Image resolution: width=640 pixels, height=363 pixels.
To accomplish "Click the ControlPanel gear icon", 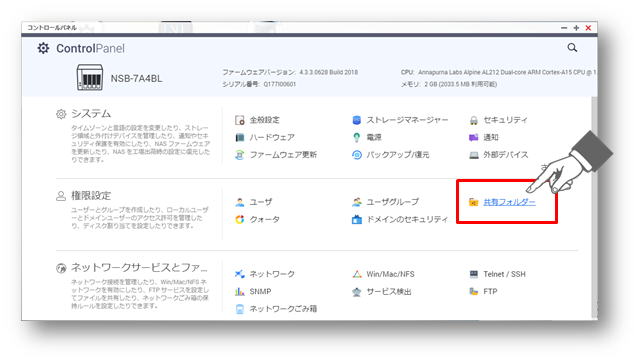I will (x=43, y=48).
